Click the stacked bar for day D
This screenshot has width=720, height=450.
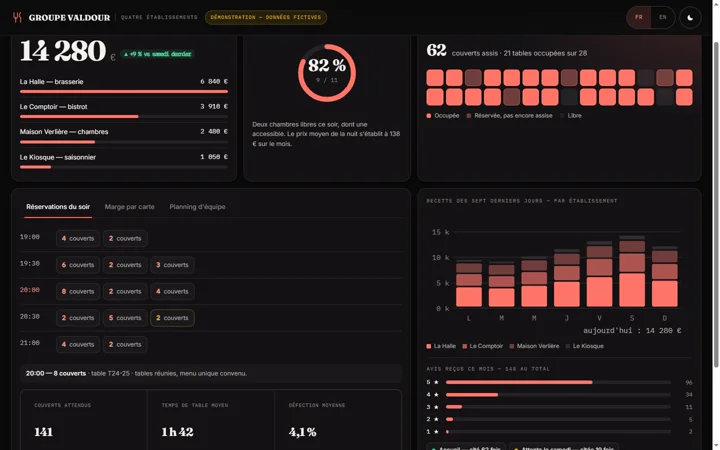[x=664, y=276]
